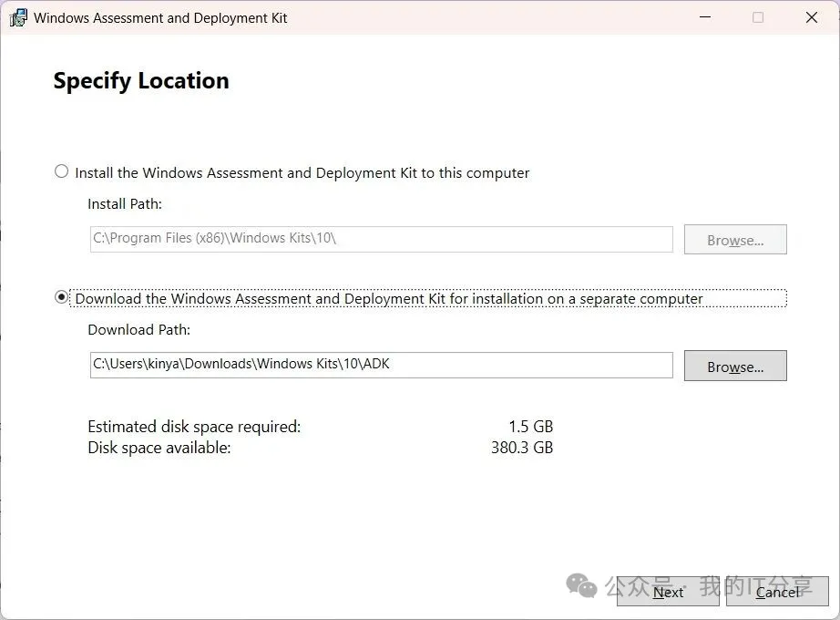Click the 1.5 GB estimated size value
840x620 pixels.
point(530,427)
